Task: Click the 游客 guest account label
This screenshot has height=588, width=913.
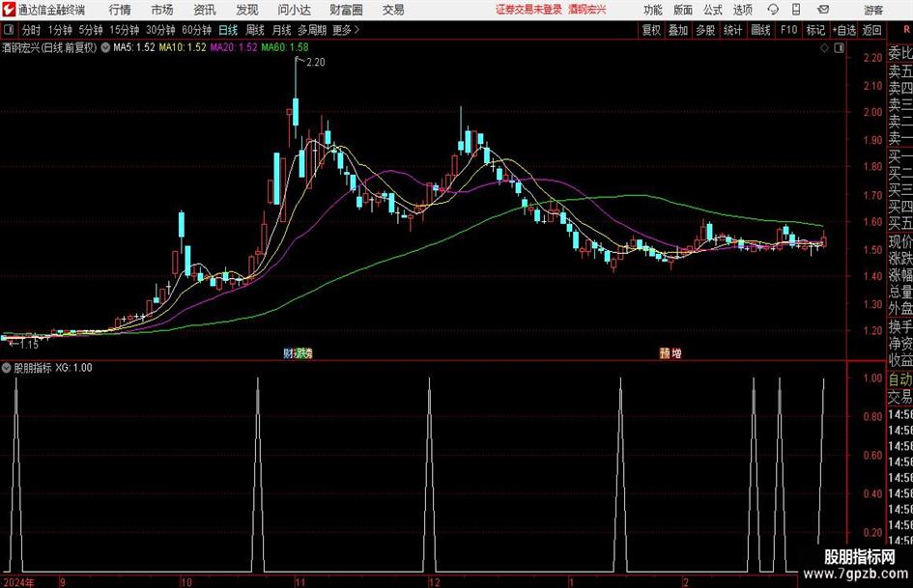Action: 873,10
